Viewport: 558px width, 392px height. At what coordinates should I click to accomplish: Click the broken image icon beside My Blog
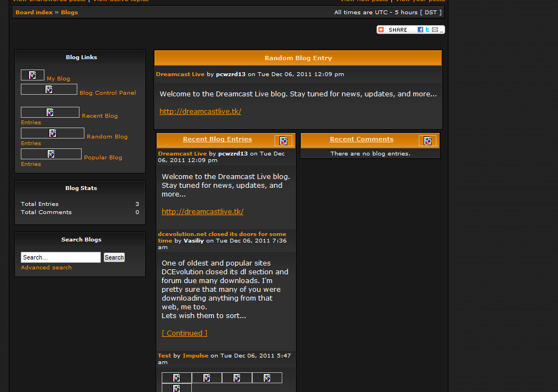pos(32,75)
